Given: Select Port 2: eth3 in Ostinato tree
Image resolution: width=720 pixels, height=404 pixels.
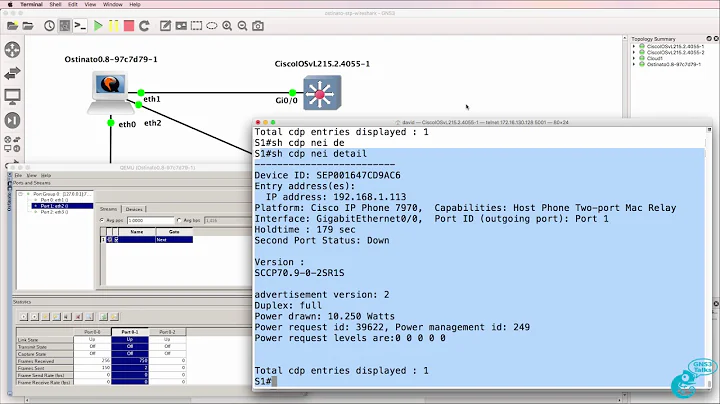Looking at the screenshot, I should [54, 212].
